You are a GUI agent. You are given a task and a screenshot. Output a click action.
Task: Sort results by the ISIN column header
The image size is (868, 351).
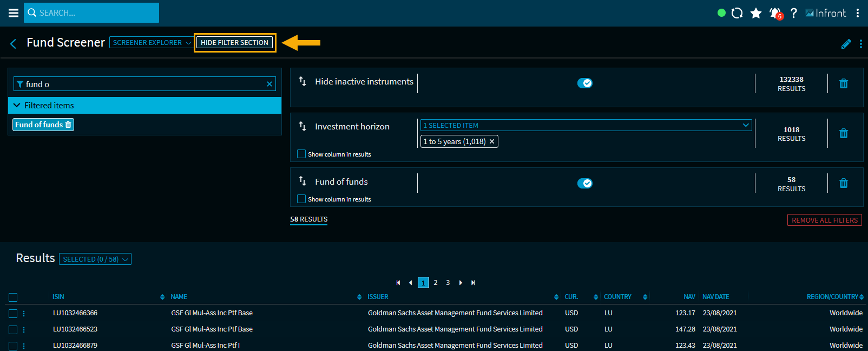[x=58, y=297]
